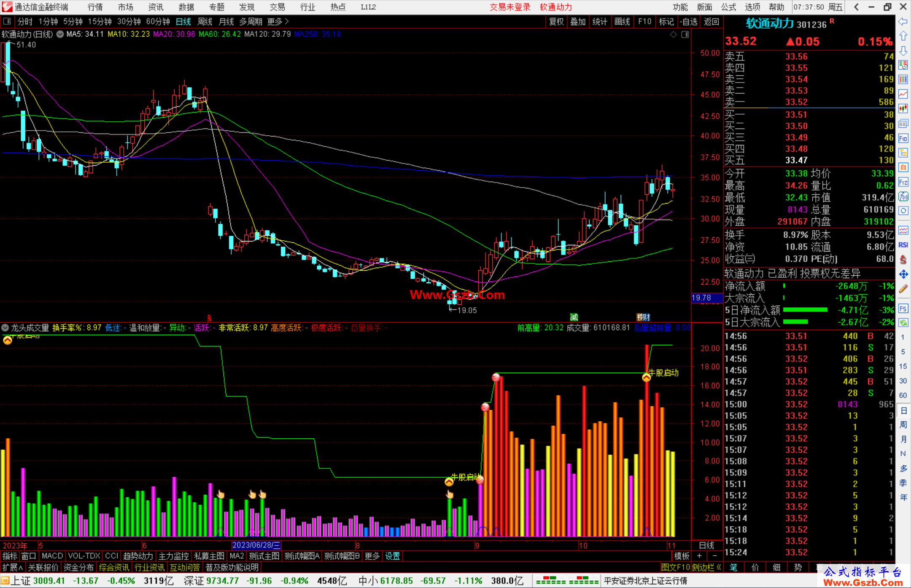Open the 公式 menu
Image resolution: width=911 pixels, height=588 pixels.
[728, 7]
